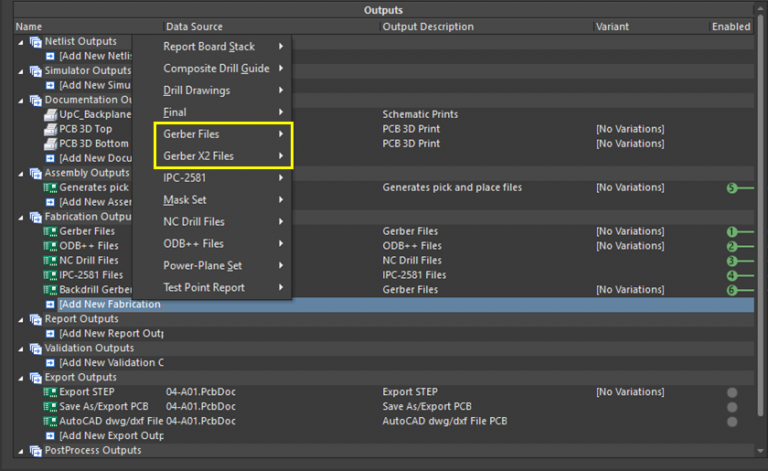Click the Export STEP output icon
The image size is (768, 471).
tap(50, 392)
